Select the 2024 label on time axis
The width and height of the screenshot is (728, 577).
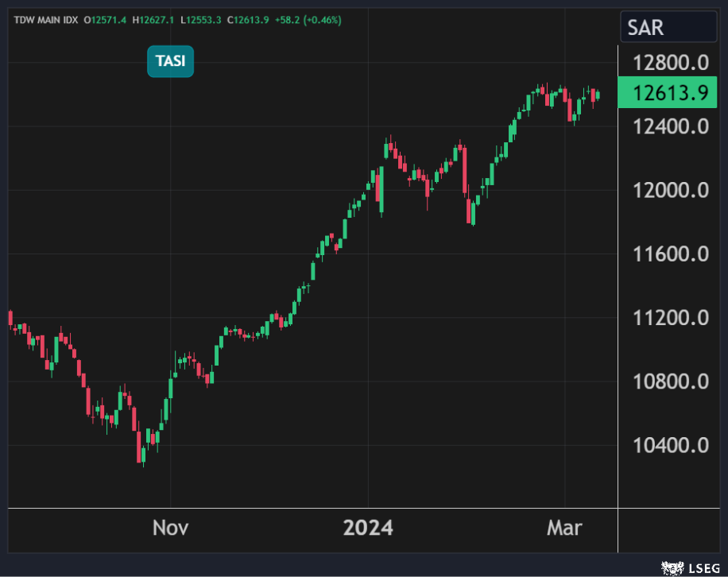click(x=367, y=528)
